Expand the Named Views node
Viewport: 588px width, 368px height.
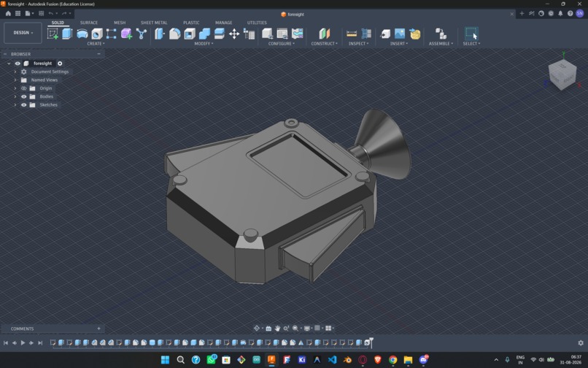[x=15, y=80]
